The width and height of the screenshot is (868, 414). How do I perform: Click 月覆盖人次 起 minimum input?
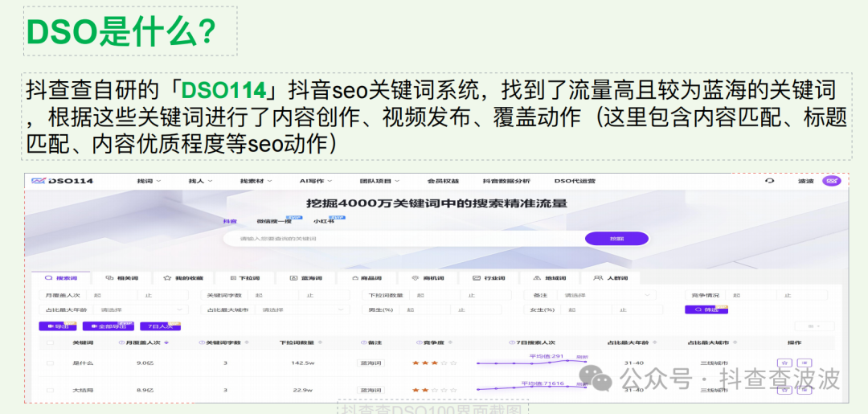tap(113, 296)
